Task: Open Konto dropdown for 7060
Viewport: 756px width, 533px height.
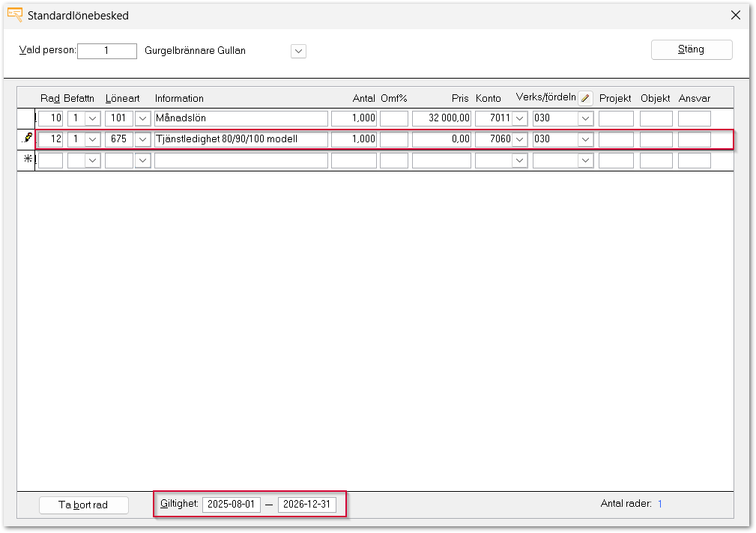Action: 519,139
